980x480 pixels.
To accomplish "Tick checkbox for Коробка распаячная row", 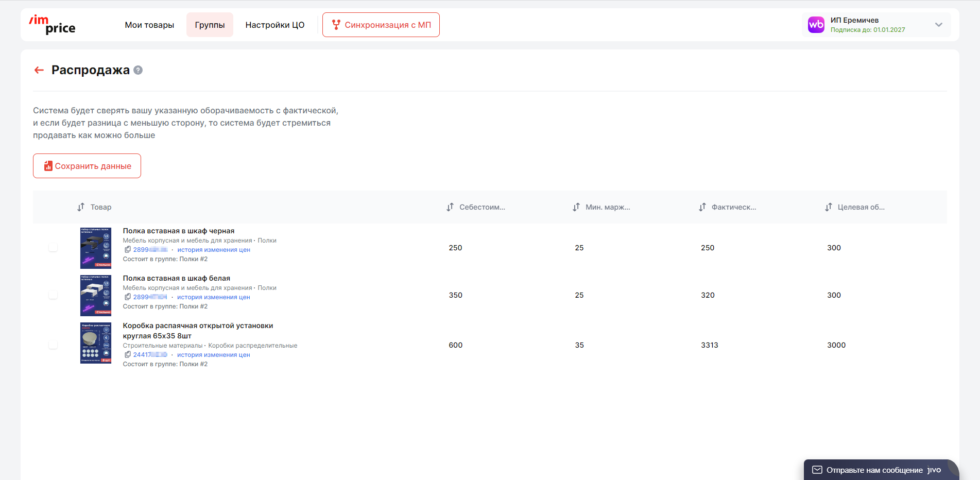I will pos(53,345).
